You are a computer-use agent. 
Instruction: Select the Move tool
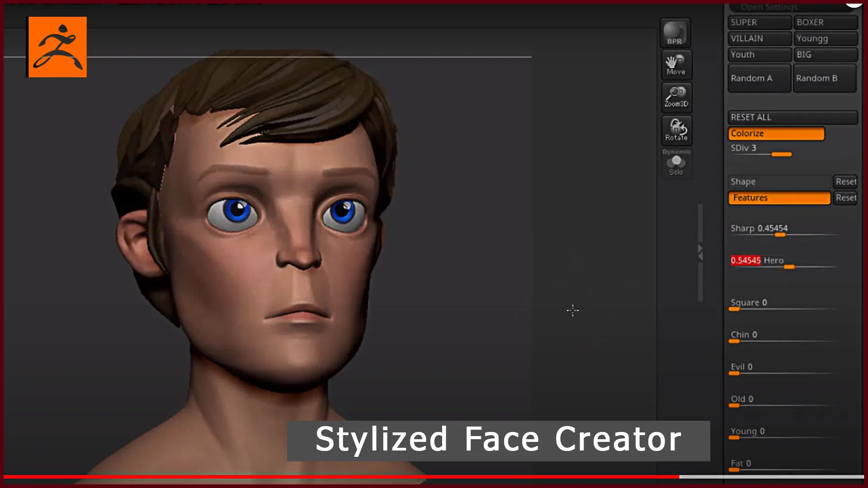(x=675, y=64)
